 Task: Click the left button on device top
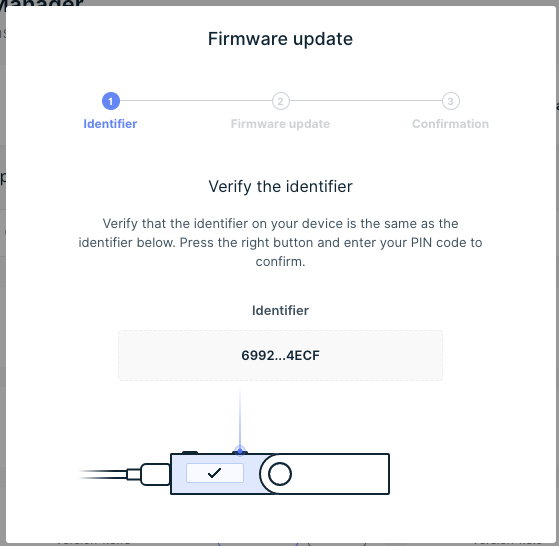(x=190, y=452)
